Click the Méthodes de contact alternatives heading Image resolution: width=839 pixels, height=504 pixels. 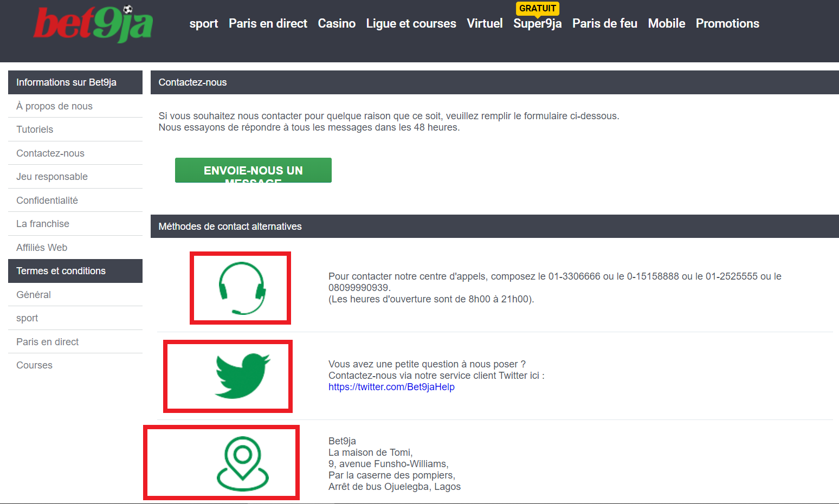[x=495, y=227]
